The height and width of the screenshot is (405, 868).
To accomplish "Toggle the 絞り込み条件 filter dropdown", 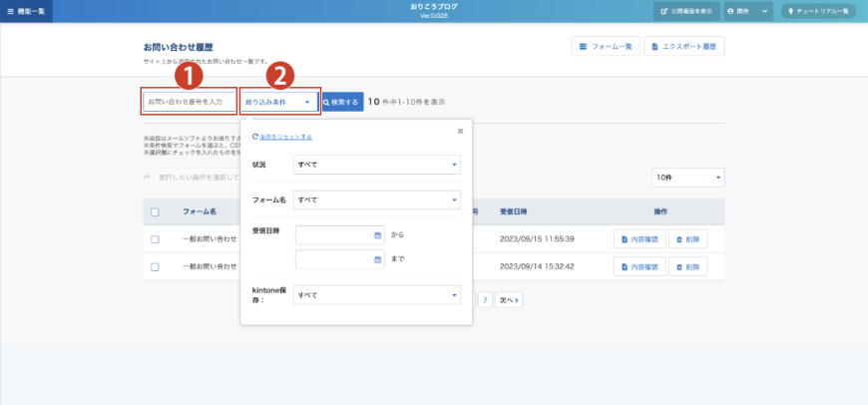I will (x=278, y=102).
